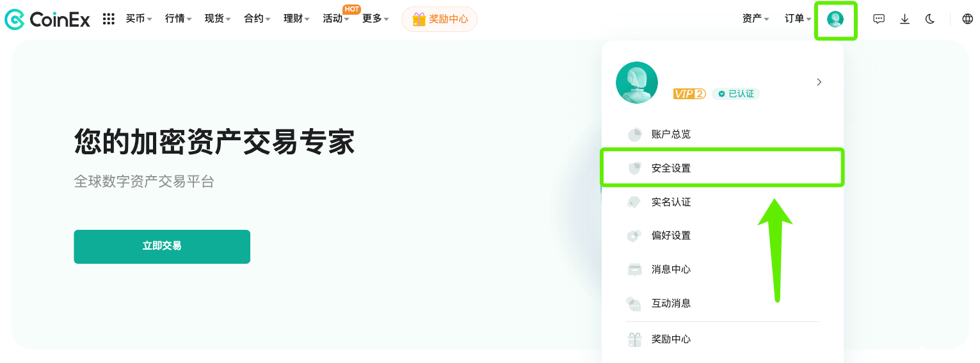Expand the 买币 dropdown menu
The image size is (980, 363).
pos(138,19)
